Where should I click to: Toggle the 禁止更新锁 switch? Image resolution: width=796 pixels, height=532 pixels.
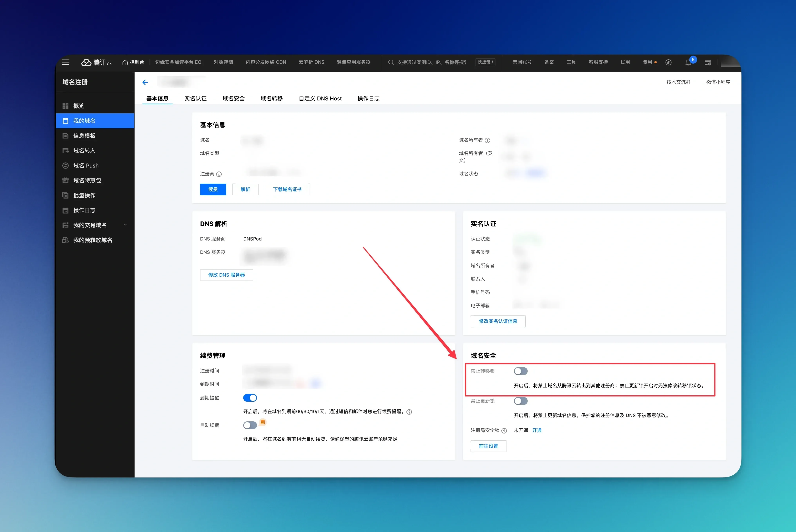point(520,401)
